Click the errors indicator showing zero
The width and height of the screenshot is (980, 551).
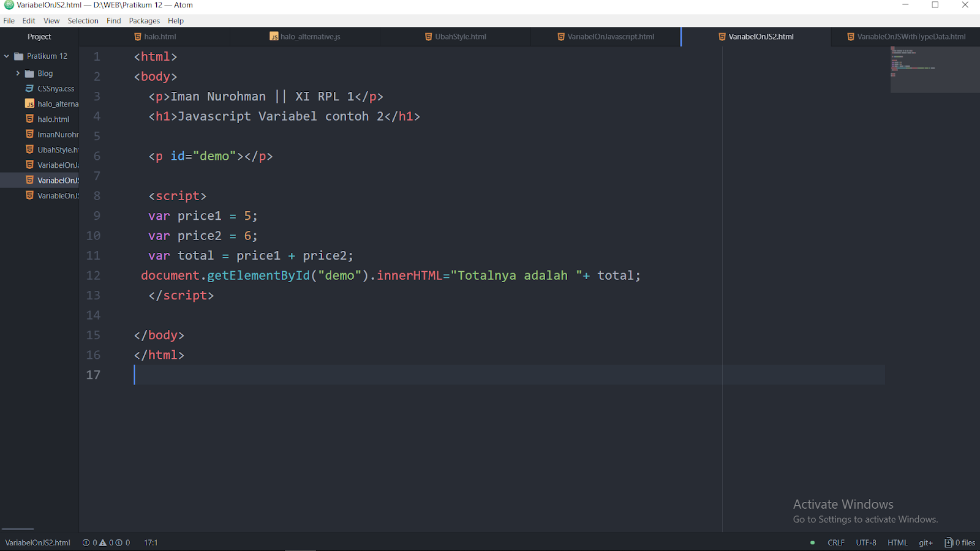pos(86,542)
